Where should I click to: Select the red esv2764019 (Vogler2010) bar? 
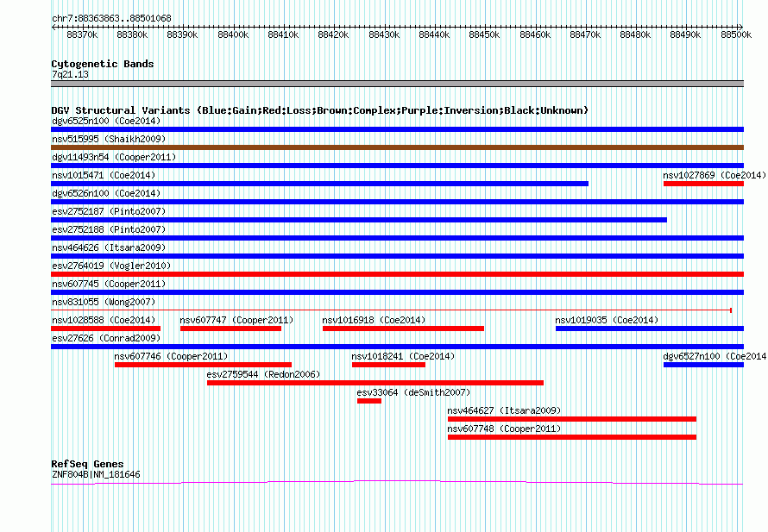(x=397, y=274)
